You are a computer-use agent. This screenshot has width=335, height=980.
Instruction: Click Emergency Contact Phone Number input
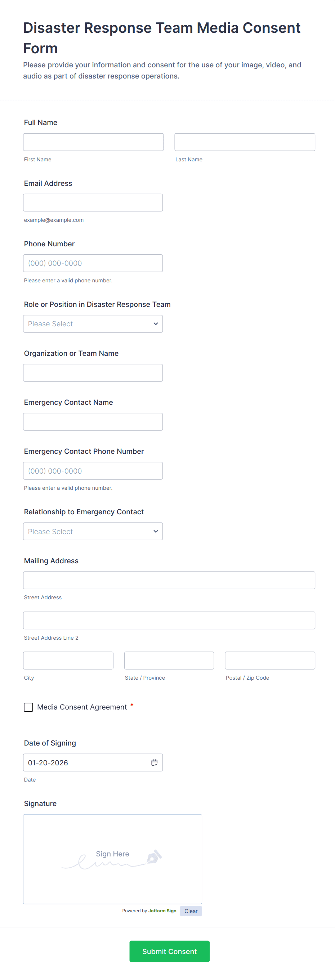click(x=93, y=471)
